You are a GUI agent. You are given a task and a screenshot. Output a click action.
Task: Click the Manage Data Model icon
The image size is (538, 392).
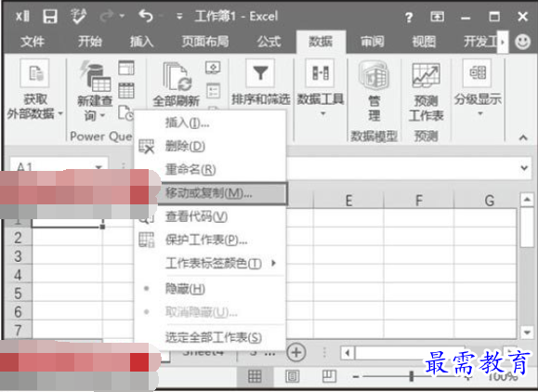374,76
